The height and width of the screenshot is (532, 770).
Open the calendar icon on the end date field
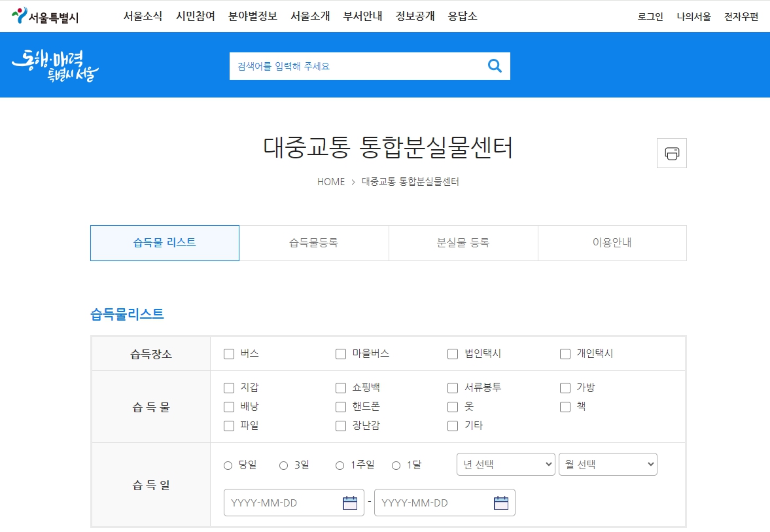tap(500, 502)
